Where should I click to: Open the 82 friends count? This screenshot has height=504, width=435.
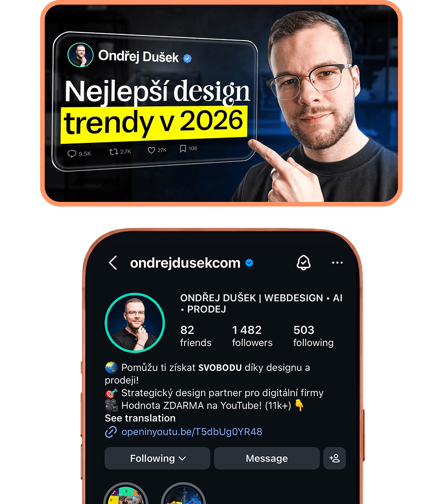click(195, 336)
